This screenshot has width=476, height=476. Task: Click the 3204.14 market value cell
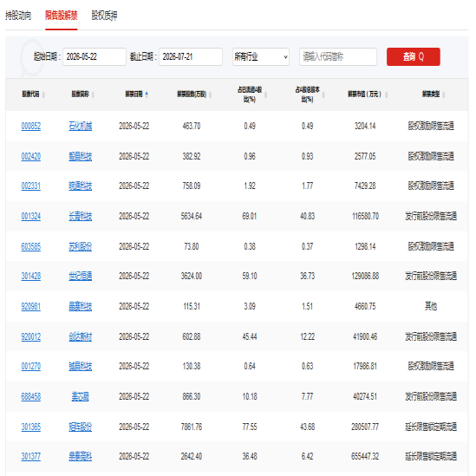click(x=366, y=126)
